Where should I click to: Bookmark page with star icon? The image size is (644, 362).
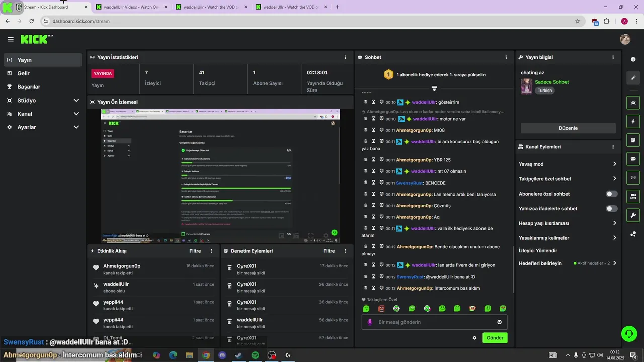tap(578, 21)
